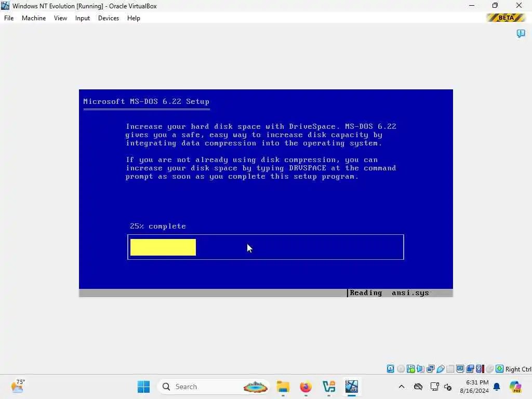Click the yellow setup progress bar

163,247
